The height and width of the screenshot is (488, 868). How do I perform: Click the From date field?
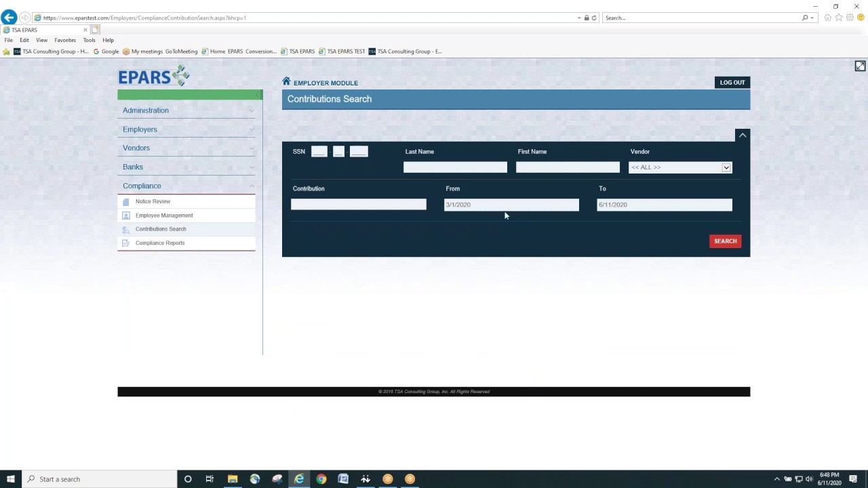click(x=511, y=205)
